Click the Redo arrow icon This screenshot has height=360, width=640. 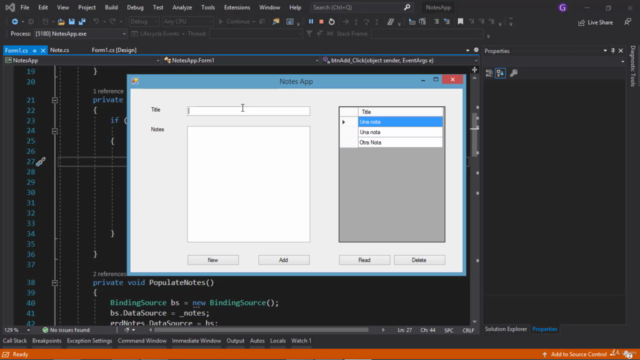tap(113, 22)
